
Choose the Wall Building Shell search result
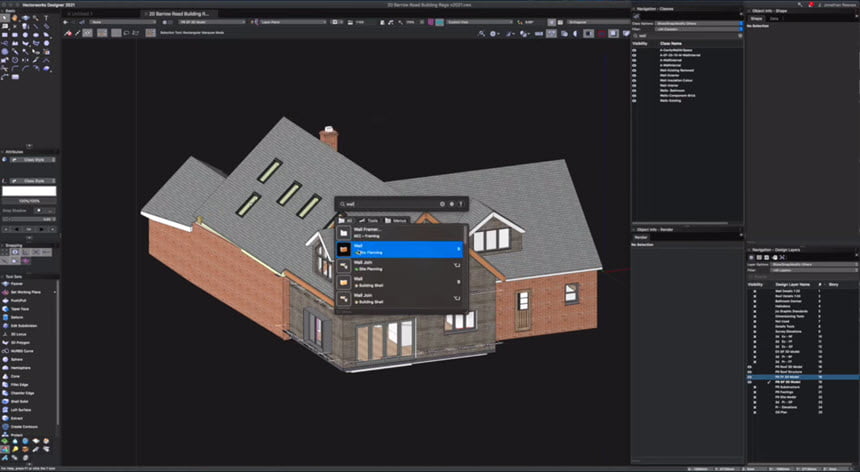(x=400, y=282)
